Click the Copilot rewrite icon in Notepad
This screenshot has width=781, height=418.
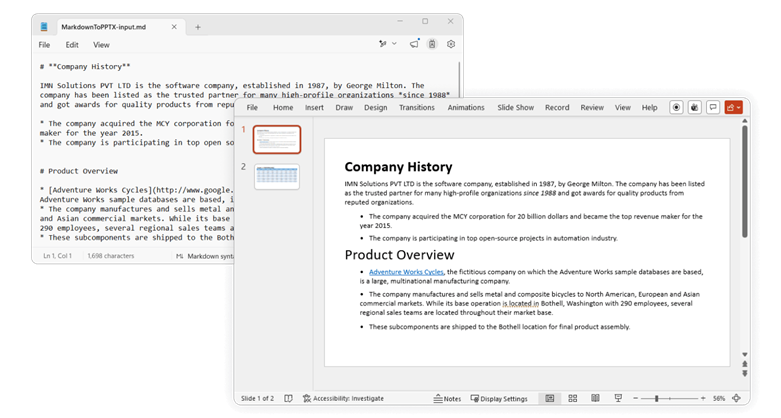click(432, 44)
